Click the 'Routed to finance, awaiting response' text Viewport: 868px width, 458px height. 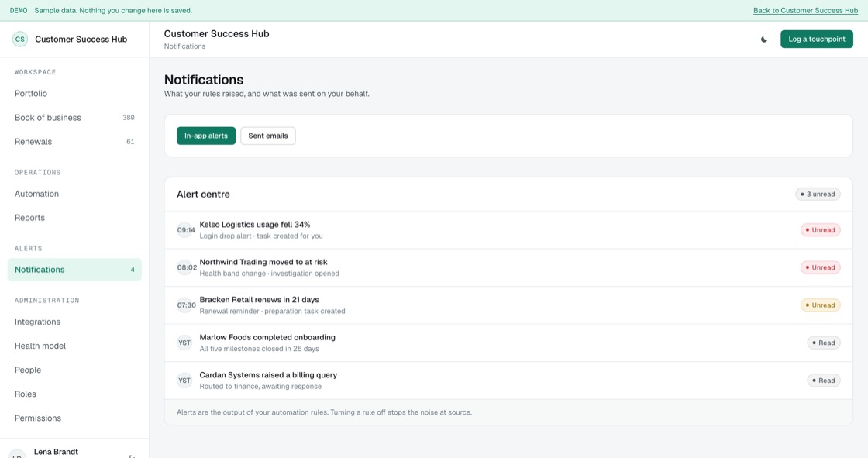point(260,387)
